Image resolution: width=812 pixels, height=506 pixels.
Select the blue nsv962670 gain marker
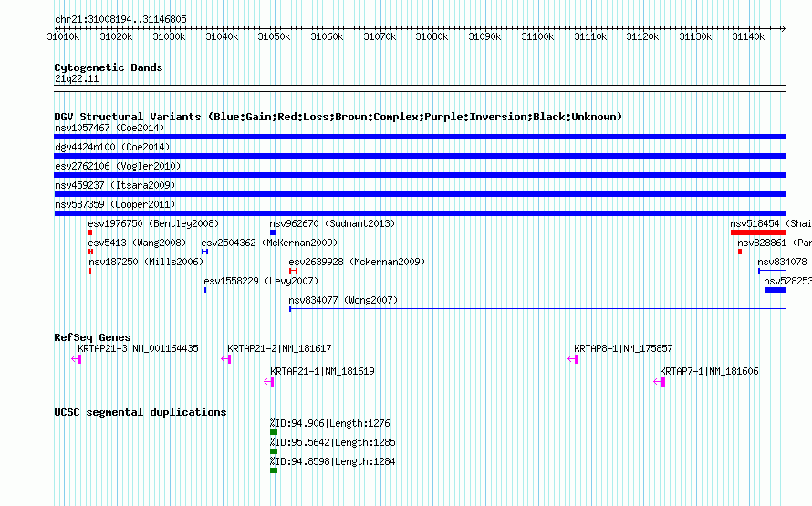(273, 232)
